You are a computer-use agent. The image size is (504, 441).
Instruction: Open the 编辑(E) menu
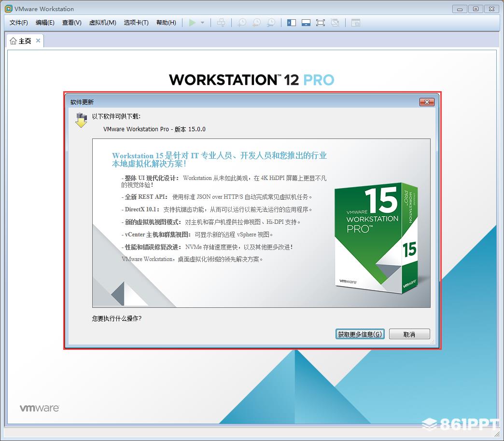pos(45,23)
